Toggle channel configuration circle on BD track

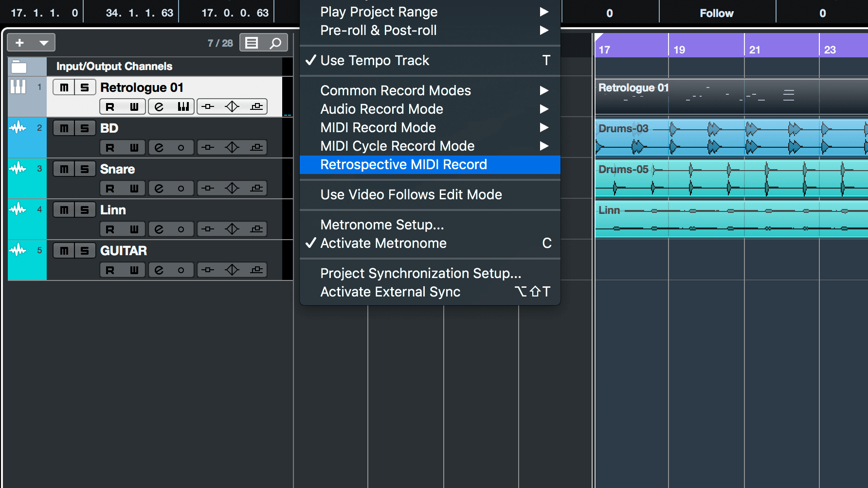(181, 147)
